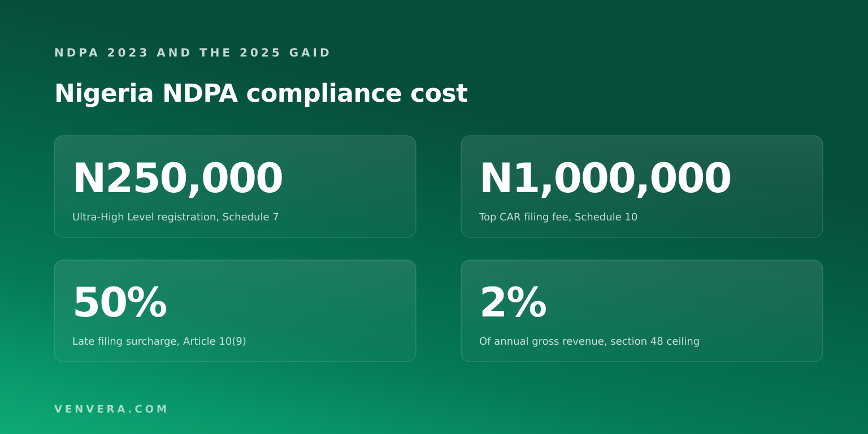Select the 50% statistic

point(120,303)
